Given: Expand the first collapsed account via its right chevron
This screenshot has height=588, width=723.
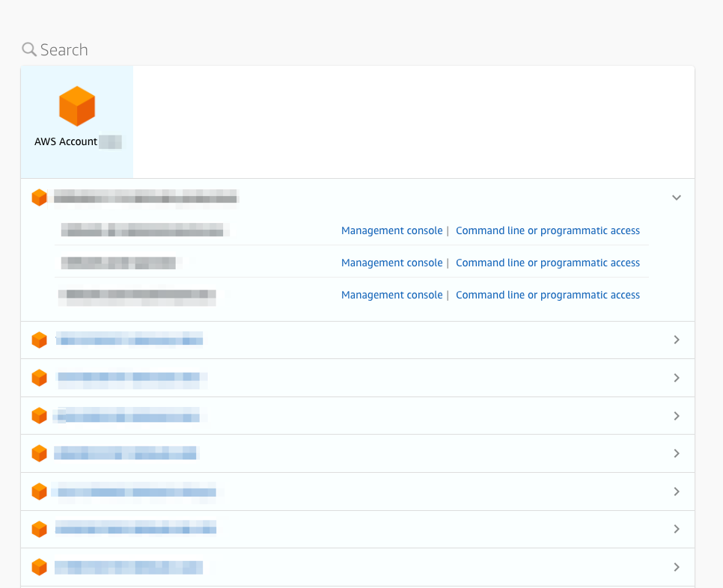Looking at the screenshot, I should pyautogui.click(x=677, y=340).
